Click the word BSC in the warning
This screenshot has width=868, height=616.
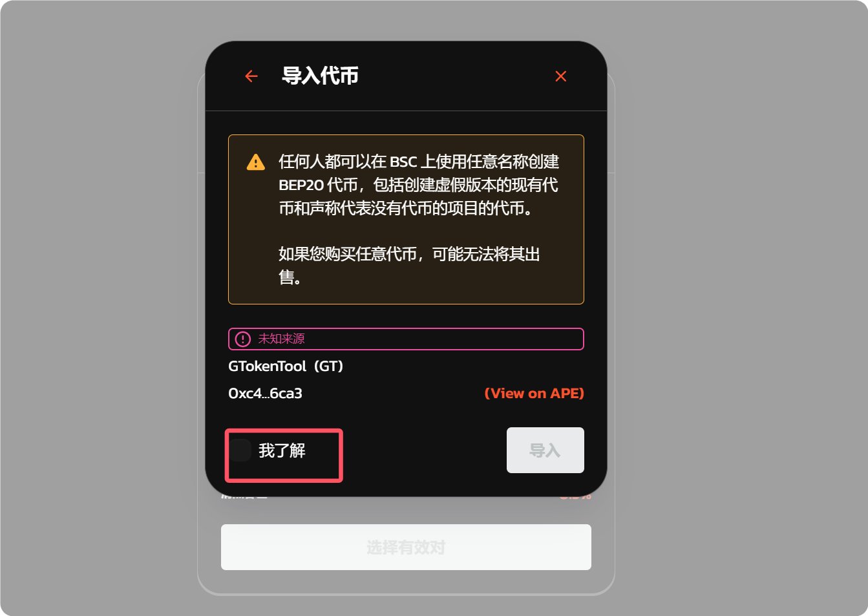tap(403, 162)
